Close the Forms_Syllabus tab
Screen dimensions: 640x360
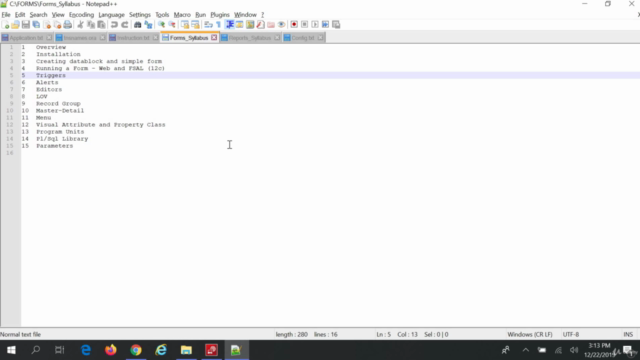214,38
